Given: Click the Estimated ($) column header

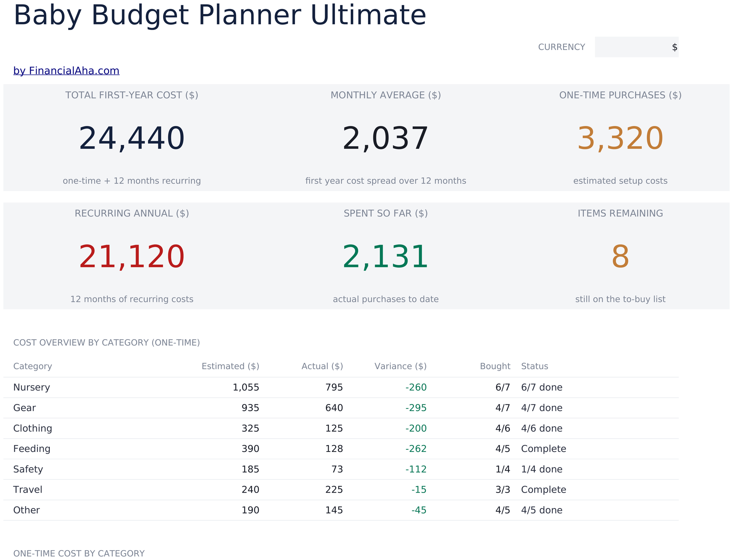Looking at the screenshot, I should (x=231, y=366).
